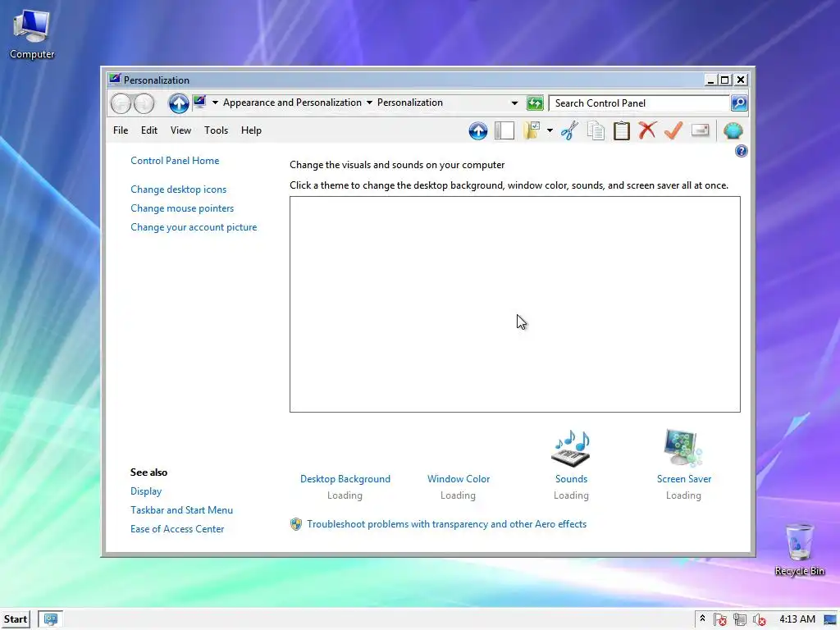
Task: Click the Sounds music notes icon
Action: (571, 449)
